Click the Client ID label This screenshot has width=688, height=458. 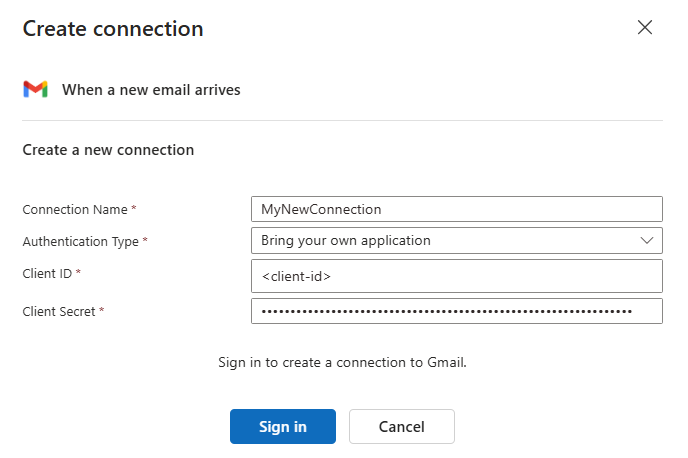[47, 273]
